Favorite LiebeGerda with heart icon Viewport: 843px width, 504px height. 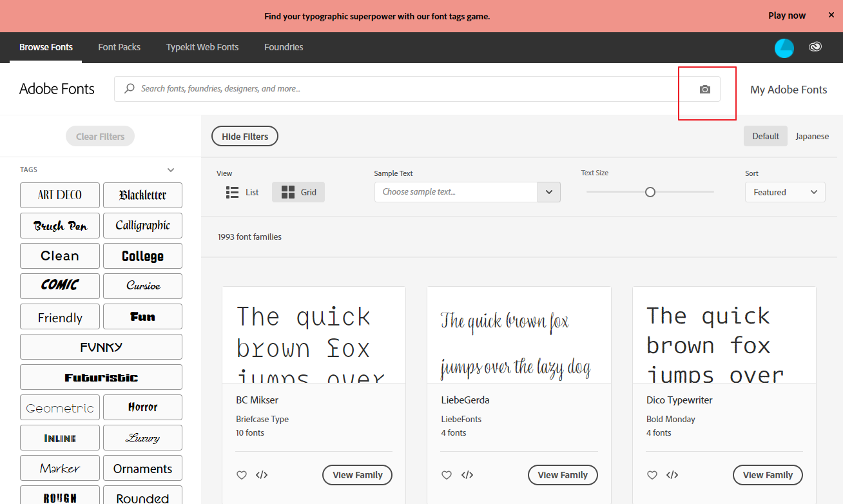tap(447, 475)
